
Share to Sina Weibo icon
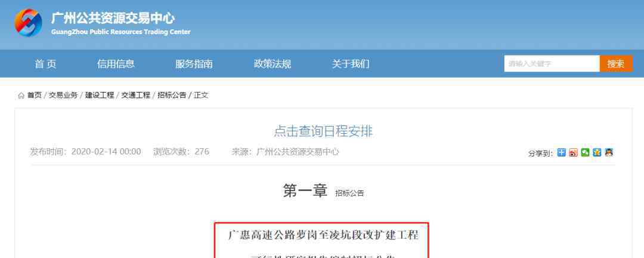[x=574, y=152]
